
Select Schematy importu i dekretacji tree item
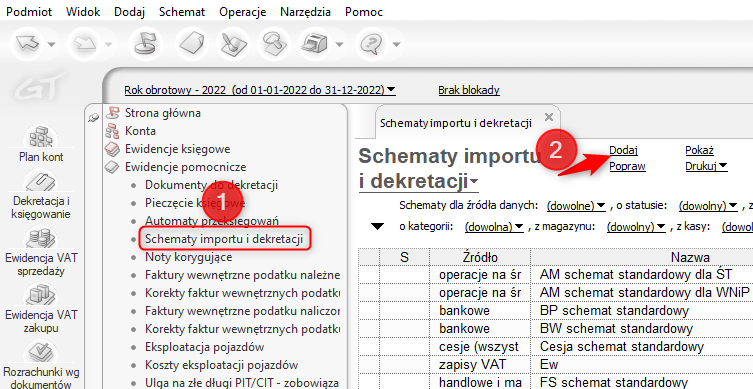[224, 239]
